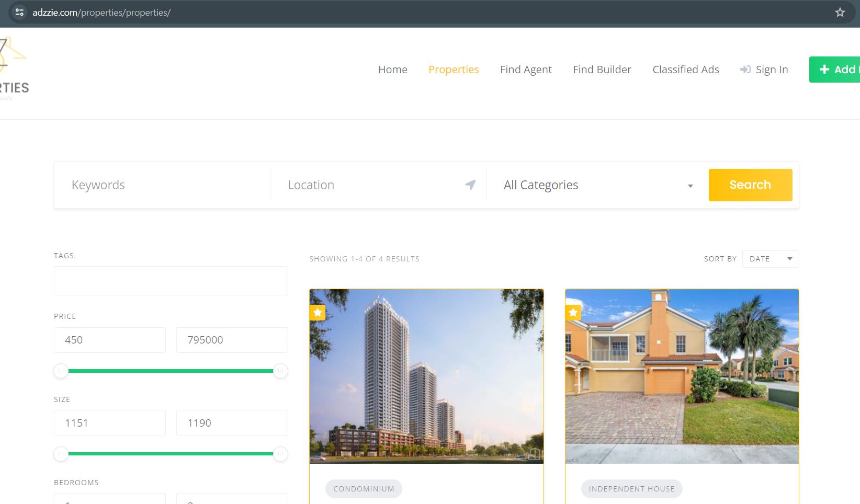The height and width of the screenshot is (504, 860).
Task: Click the site info icon in address bar
Action: point(19,13)
